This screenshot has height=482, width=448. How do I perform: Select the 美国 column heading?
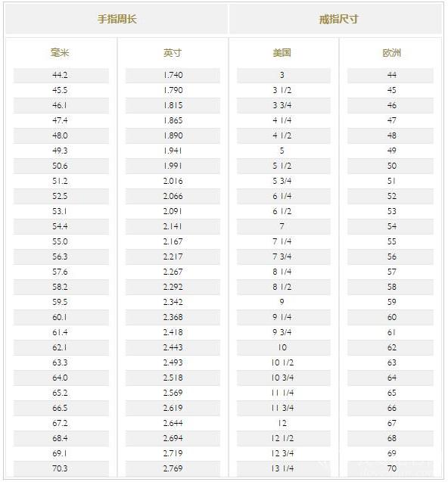282,52
